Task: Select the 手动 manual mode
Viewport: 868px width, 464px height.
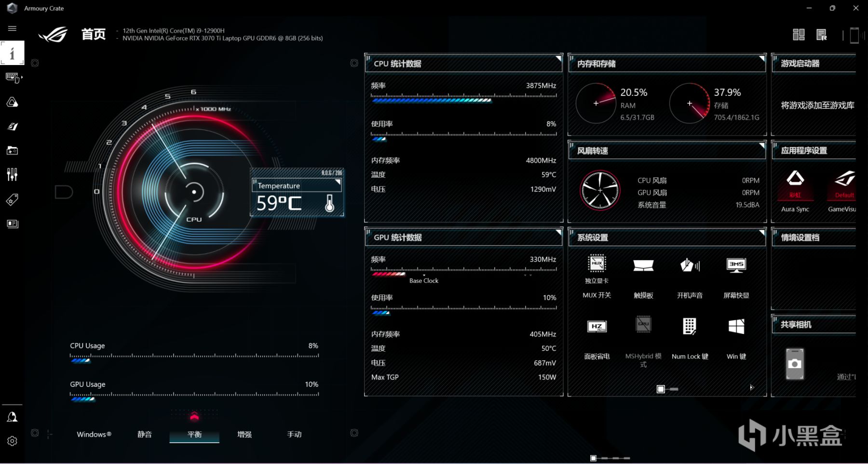Action: (x=294, y=434)
